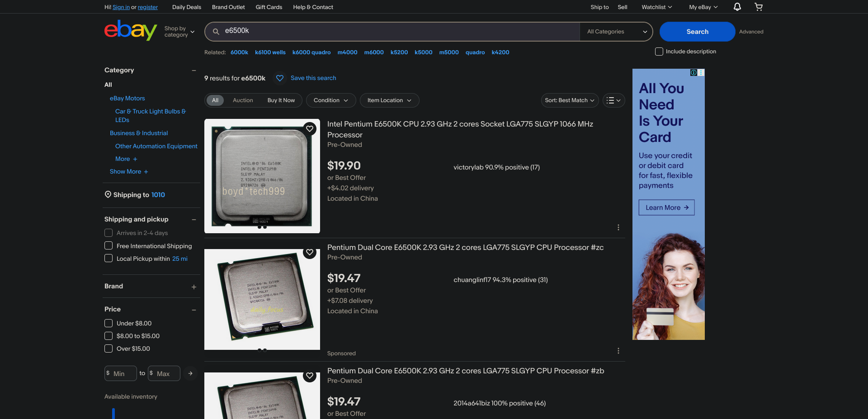Screen dimensions: 868x419
Task: Collapse the Shipping and pickup section
Action: 194,220
